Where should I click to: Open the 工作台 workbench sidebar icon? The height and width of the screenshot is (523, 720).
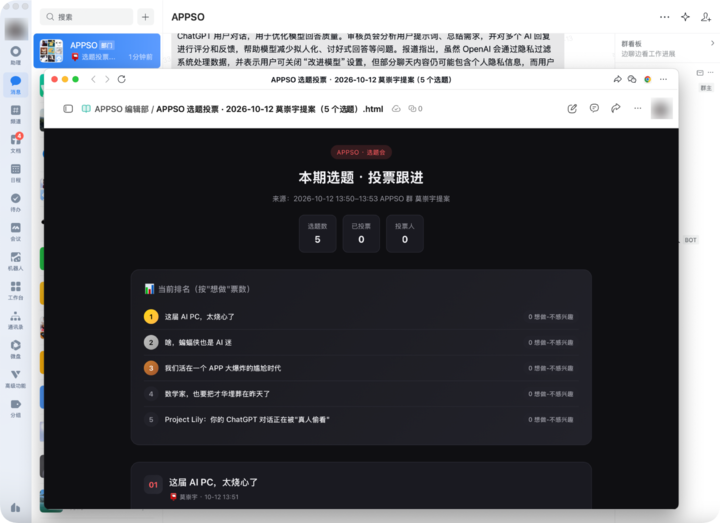[16, 290]
